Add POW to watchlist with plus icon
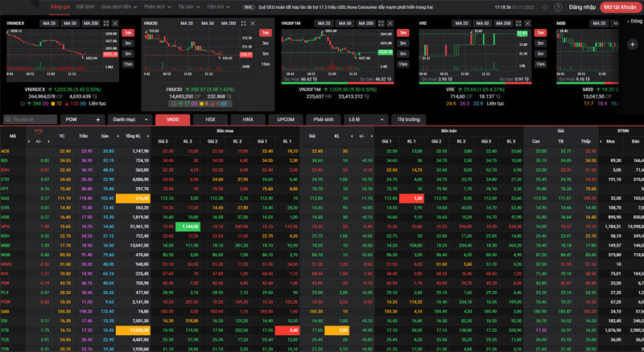The width and height of the screenshot is (644, 352). [x=97, y=119]
